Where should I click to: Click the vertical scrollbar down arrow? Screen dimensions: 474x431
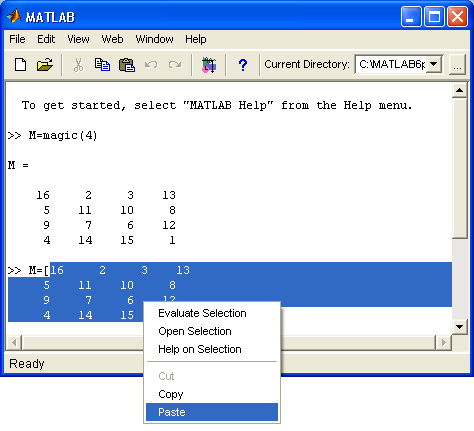coord(459,327)
